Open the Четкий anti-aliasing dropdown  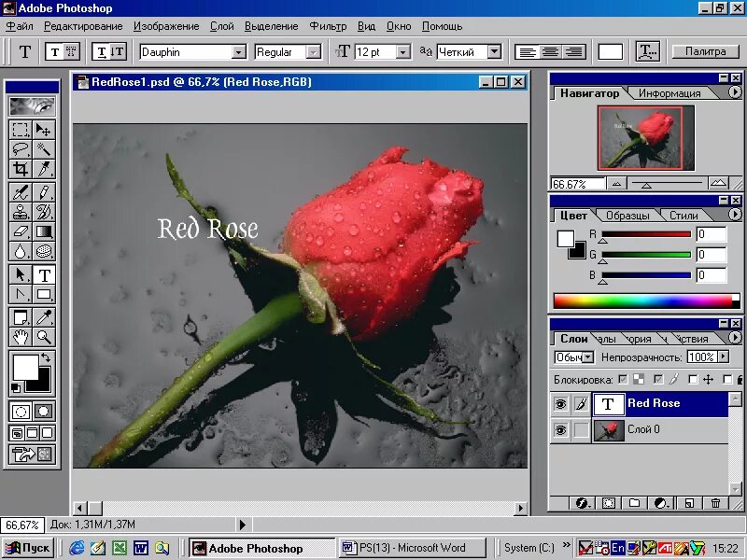pyautogui.click(x=495, y=51)
